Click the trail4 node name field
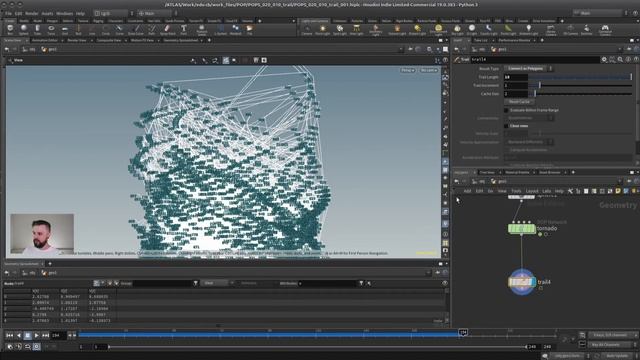 (x=535, y=60)
